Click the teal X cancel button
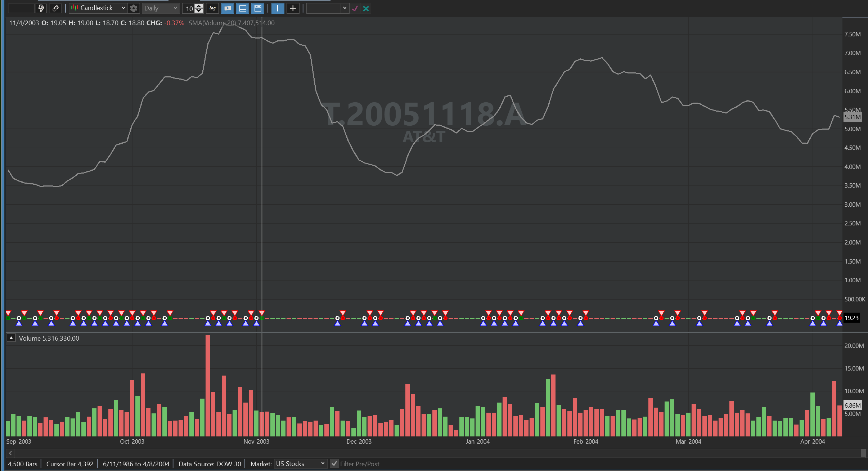The width and height of the screenshot is (868, 471). tap(366, 8)
